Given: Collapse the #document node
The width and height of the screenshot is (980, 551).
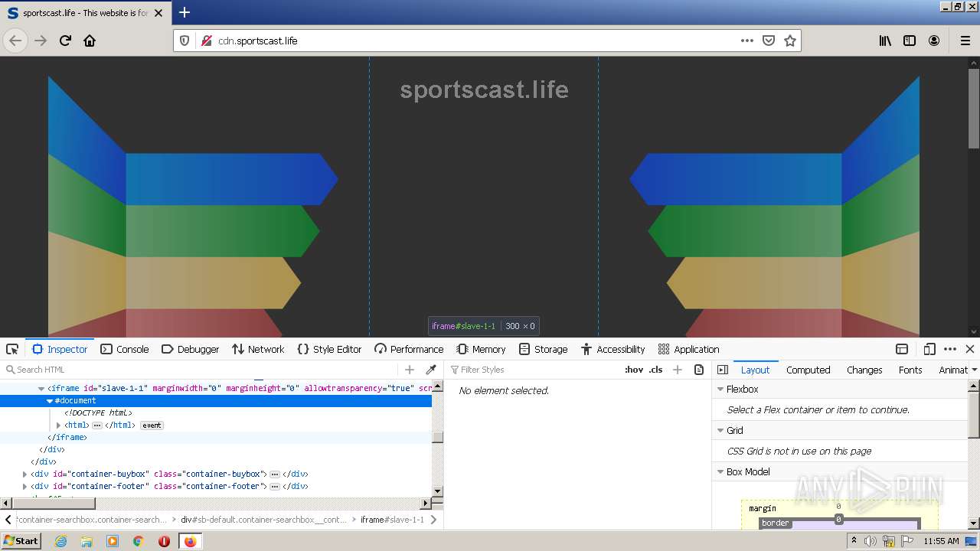Looking at the screenshot, I should click(x=50, y=401).
